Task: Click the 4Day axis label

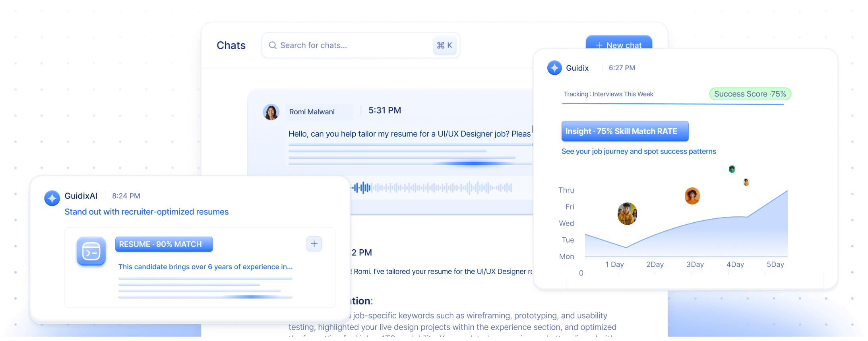Action: point(735,264)
